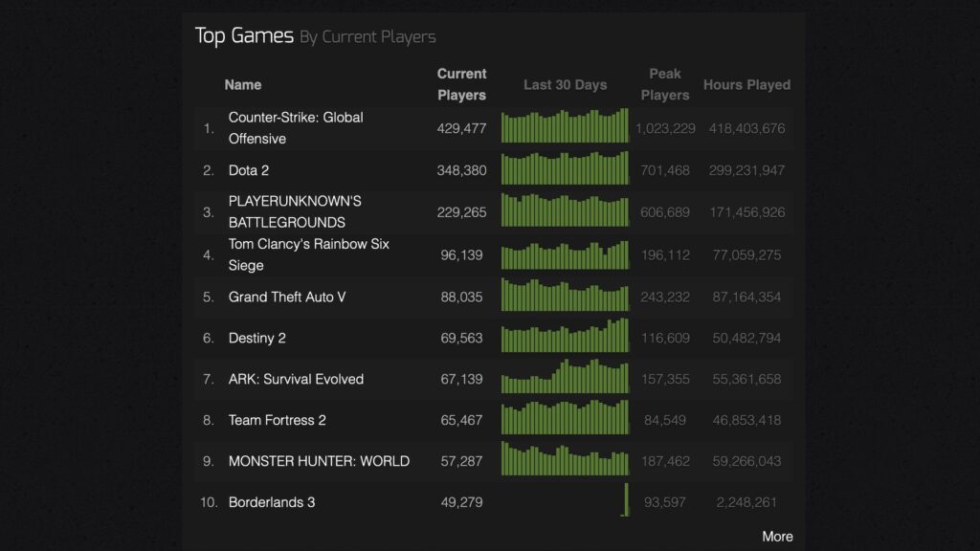Open the Borderlands 3 game entry
980x551 pixels.
(272, 502)
